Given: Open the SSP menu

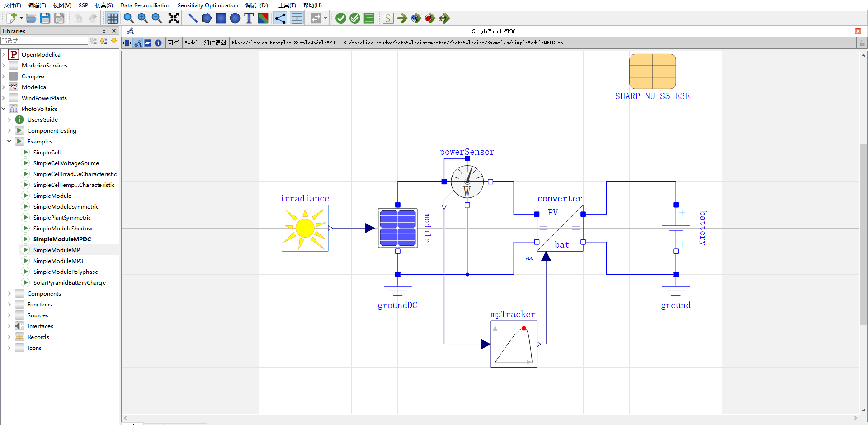Looking at the screenshot, I should (x=83, y=5).
